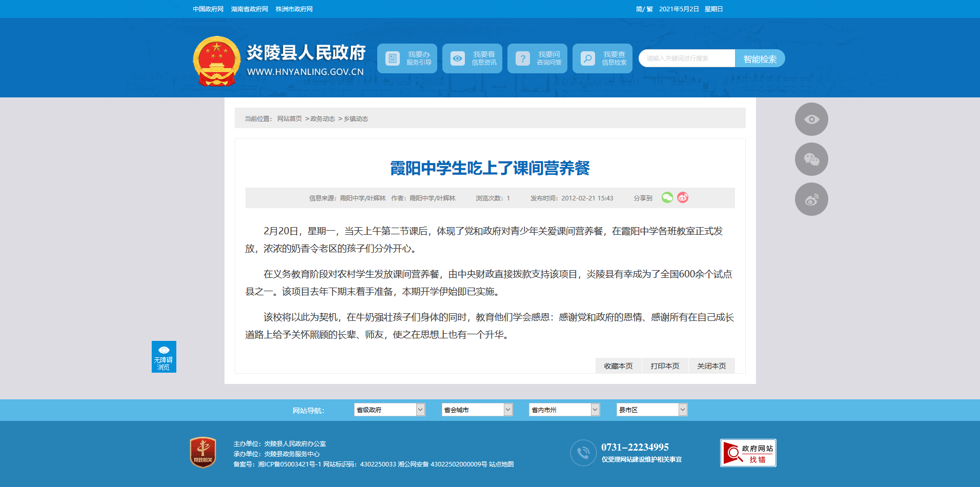Click the gray WeChat circle icon
This screenshot has height=487, width=980.
(811, 159)
